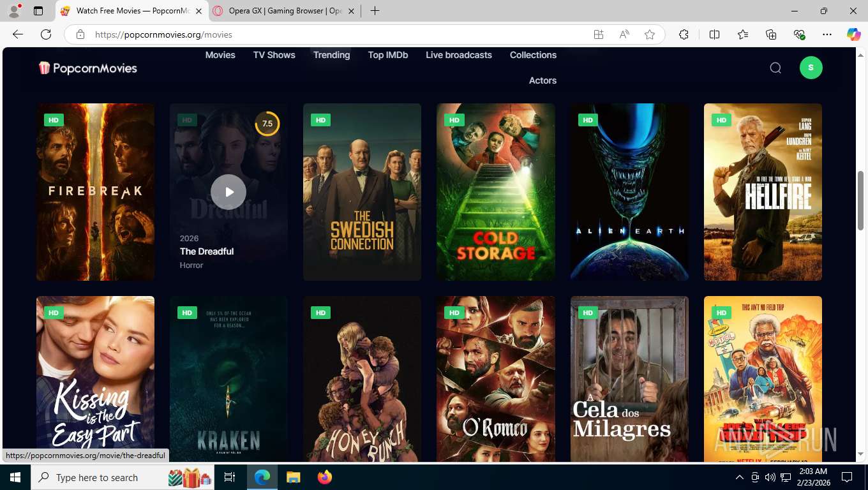
Task: Open the Alien Earth poster
Action: (629, 192)
